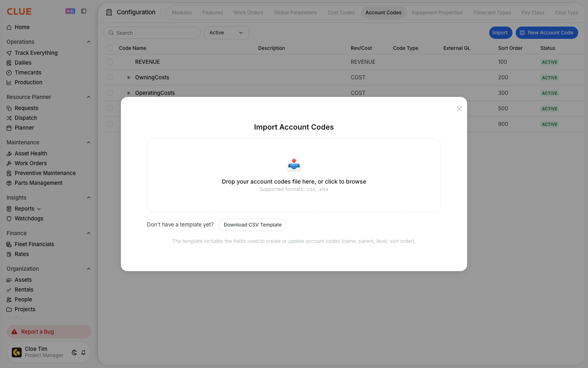Collapse the sidebar with the panel icon

click(x=84, y=11)
